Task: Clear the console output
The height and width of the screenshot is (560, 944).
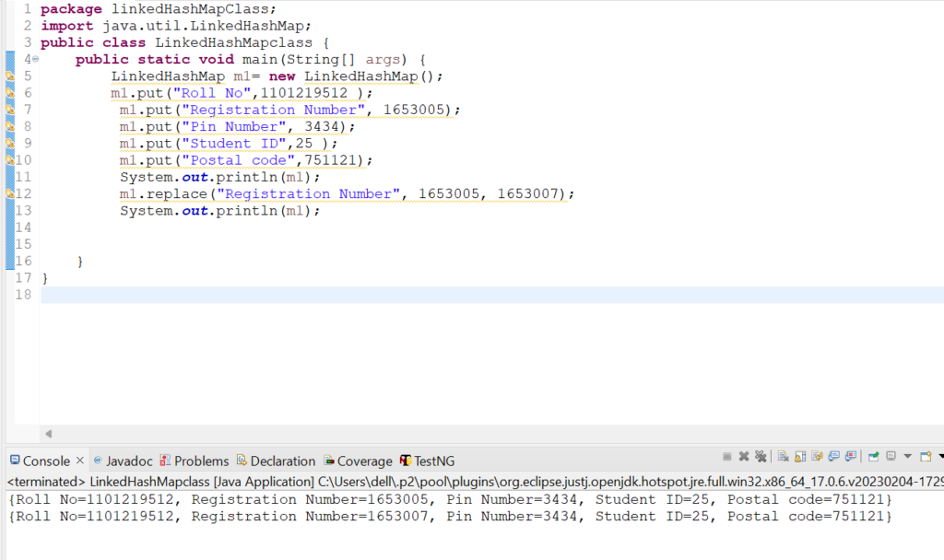Action: point(784,457)
